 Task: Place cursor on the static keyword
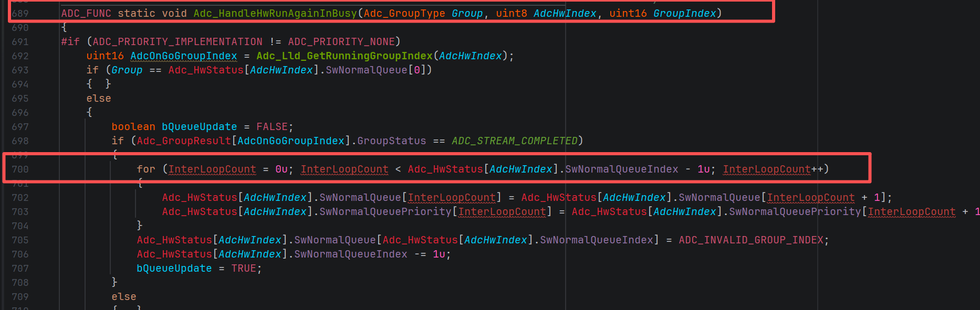[137, 13]
